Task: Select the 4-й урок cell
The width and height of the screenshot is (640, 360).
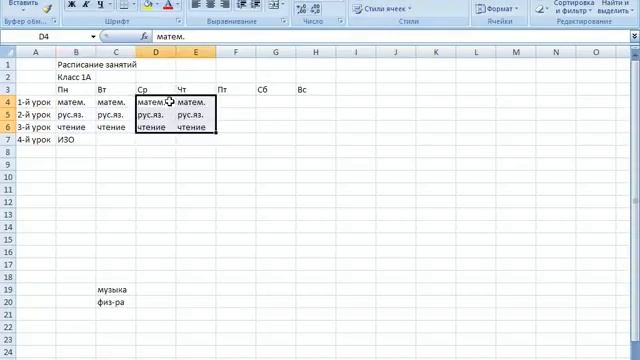Action: click(x=36, y=140)
